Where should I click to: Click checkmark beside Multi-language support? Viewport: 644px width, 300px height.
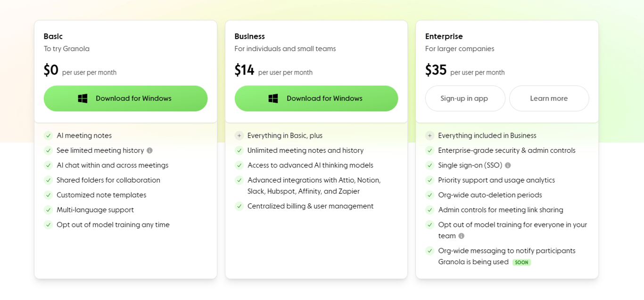pos(48,210)
